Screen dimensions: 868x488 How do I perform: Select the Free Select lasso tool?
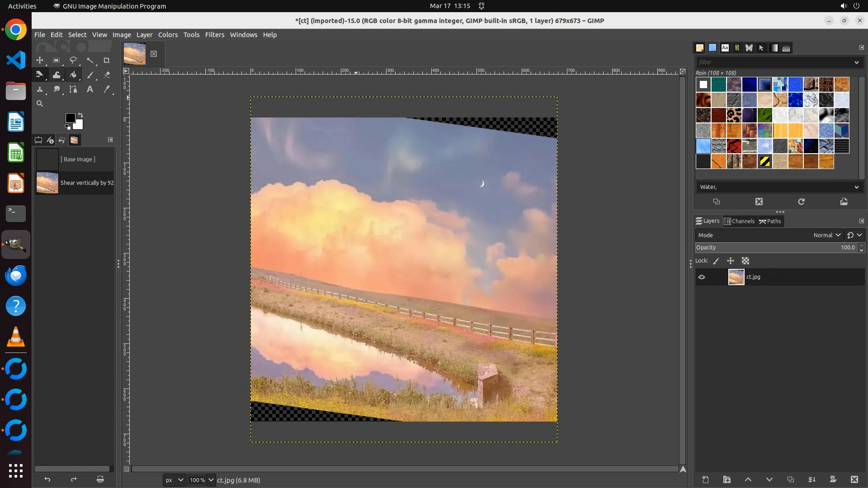click(73, 61)
